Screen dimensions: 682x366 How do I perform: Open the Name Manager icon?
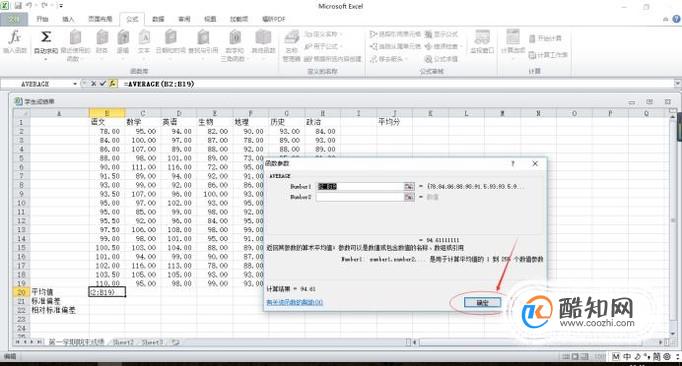(291, 45)
